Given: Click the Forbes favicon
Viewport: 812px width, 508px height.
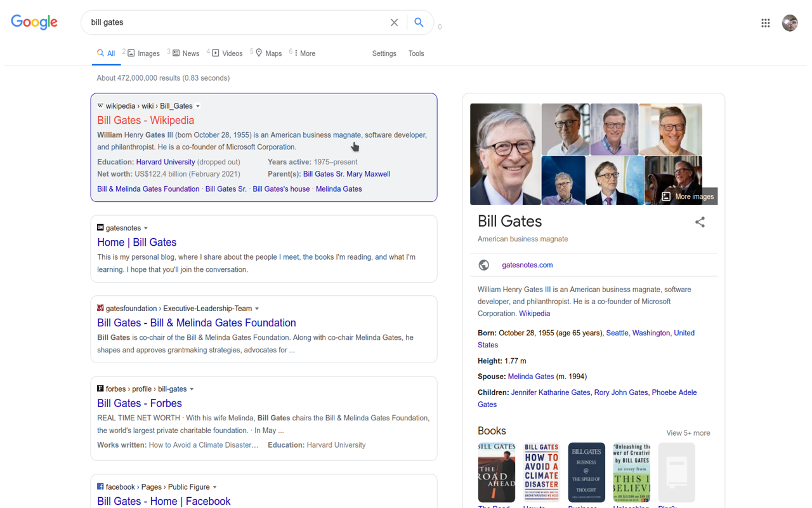Looking at the screenshot, I should pos(100,388).
